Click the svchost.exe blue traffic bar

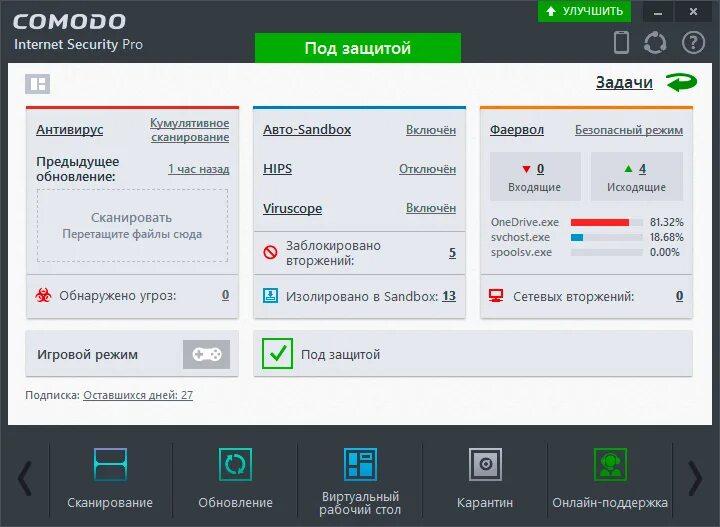pyautogui.click(x=607, y=237)
